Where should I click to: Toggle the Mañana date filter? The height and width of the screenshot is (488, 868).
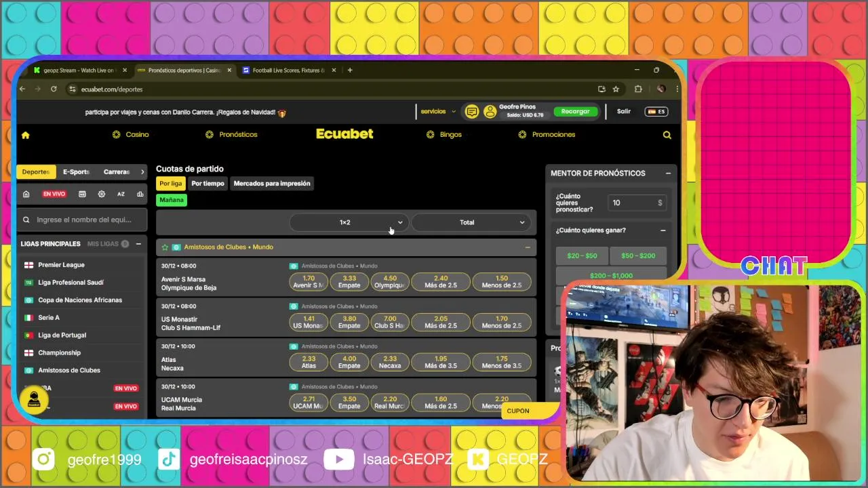[x=172, y=200]
